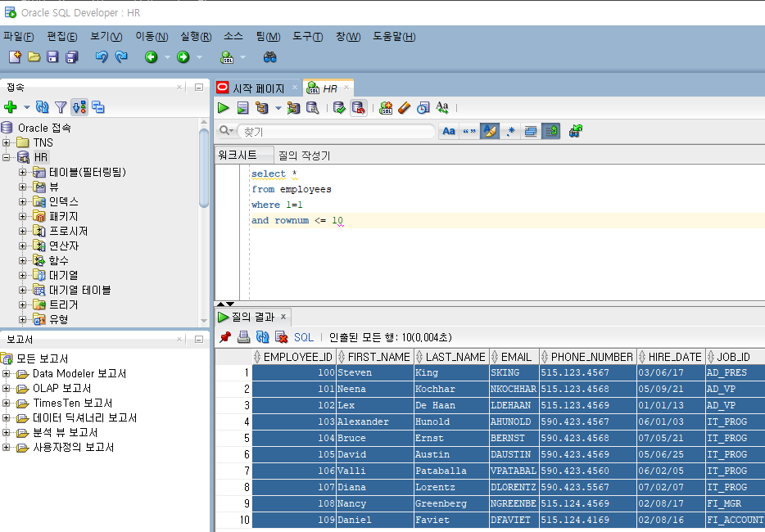Click the Save All icon
The width and height of the screenshot is (765, 532).
[x=72, y=57]
